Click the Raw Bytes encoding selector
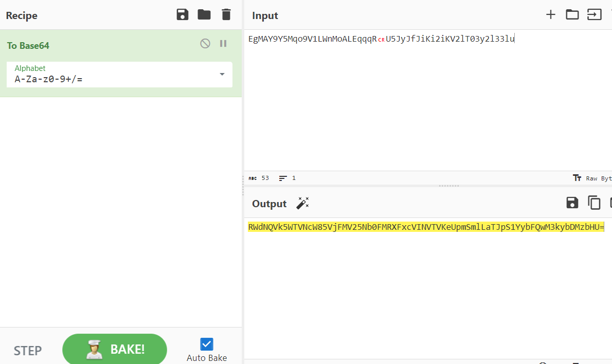 592,178
